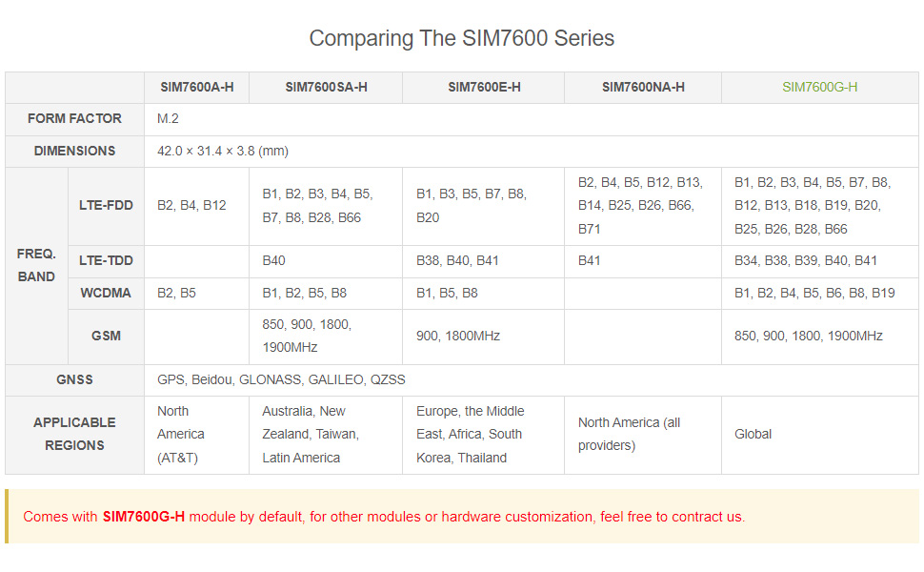The image size is (924, 572).
Task: Click the DIMENSIONS row label
Action: pyautogui.click(x=74, y=151)
